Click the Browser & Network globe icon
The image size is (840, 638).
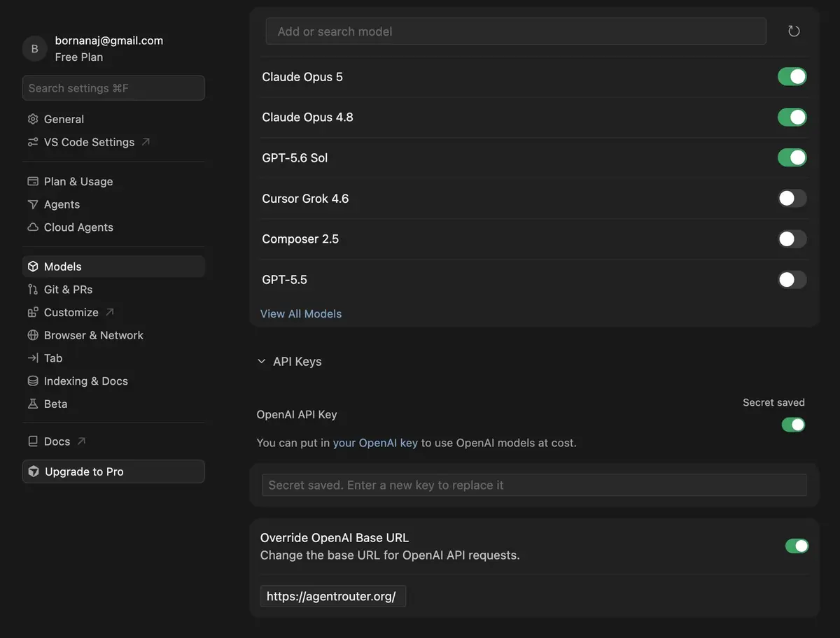tap(33, 335)
